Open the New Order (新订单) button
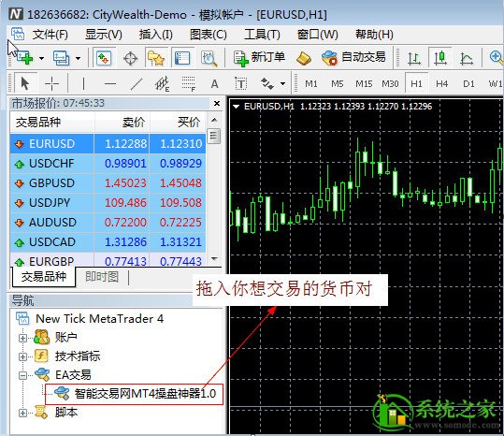504x436 pixels. click(x=260, y=58)
